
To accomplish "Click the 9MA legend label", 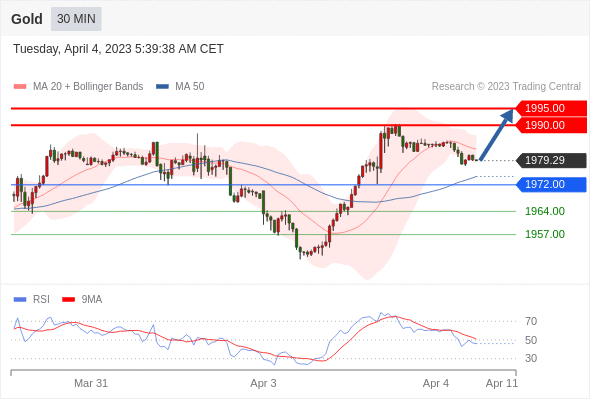I will 92,300.
